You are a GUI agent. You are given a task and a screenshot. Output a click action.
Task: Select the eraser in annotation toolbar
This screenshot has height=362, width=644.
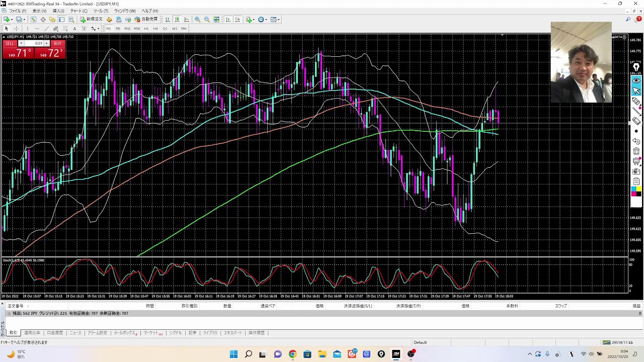coord(636,121)
